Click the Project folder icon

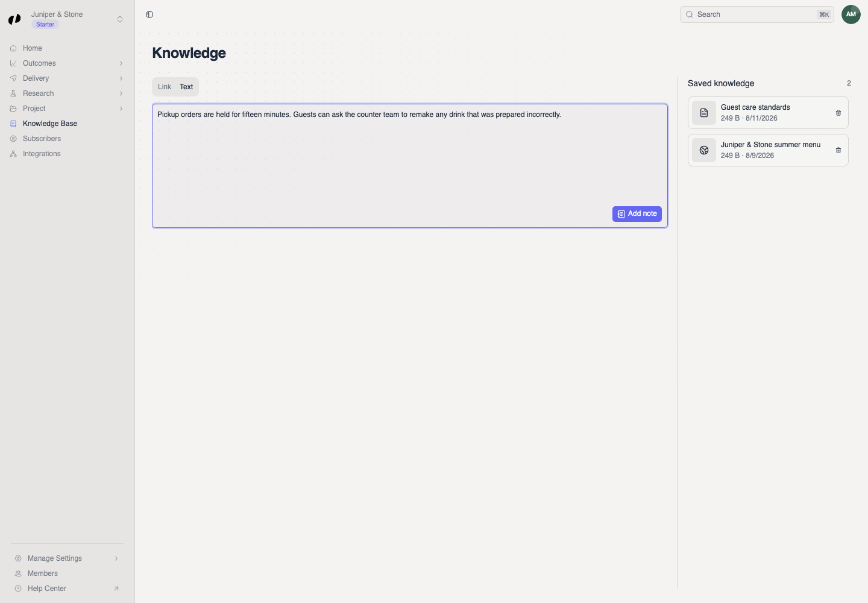13,109
